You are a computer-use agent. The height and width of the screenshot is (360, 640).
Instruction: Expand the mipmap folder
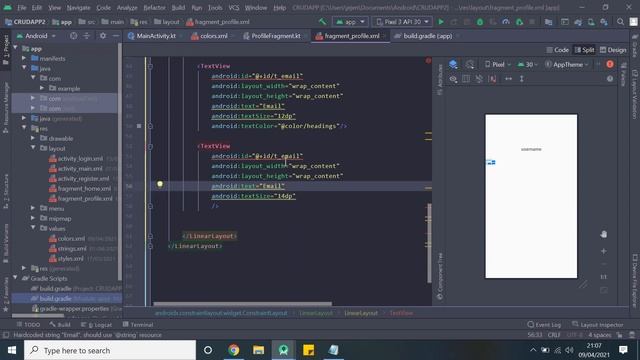(33, 218)
